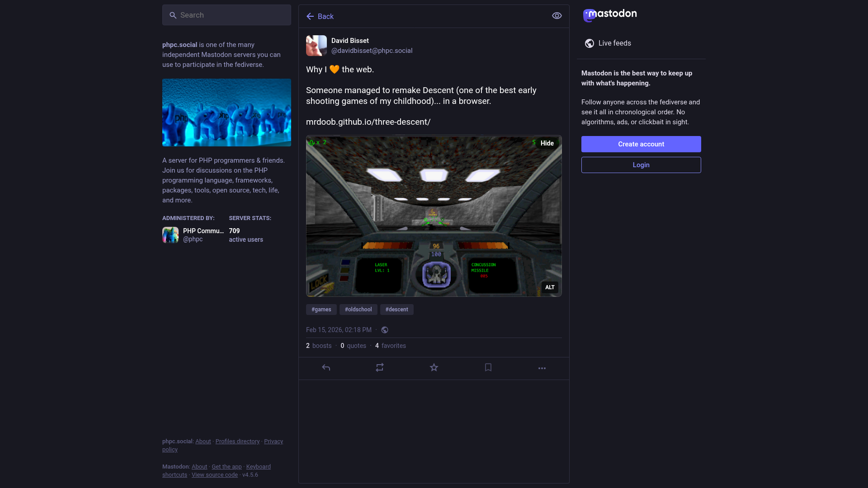This screenshot has width=868, height=488.
Task: Click the public visibility globe icon
Action: tap(385, 330)
